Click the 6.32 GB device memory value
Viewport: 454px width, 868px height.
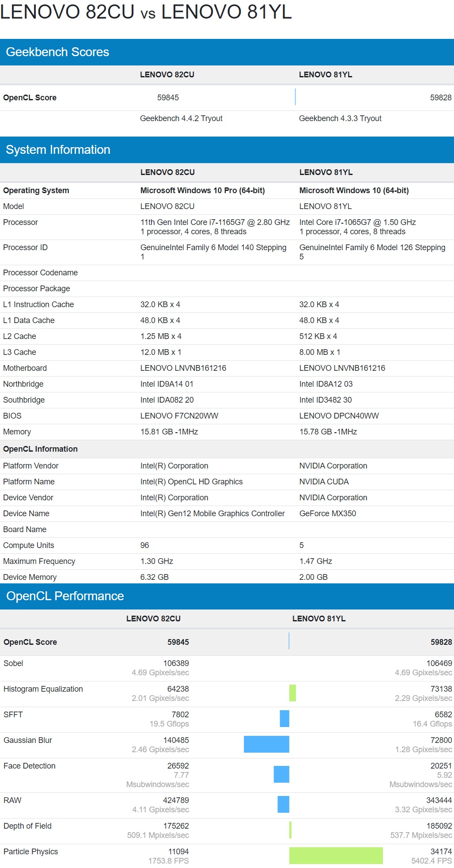pos(155,577)
